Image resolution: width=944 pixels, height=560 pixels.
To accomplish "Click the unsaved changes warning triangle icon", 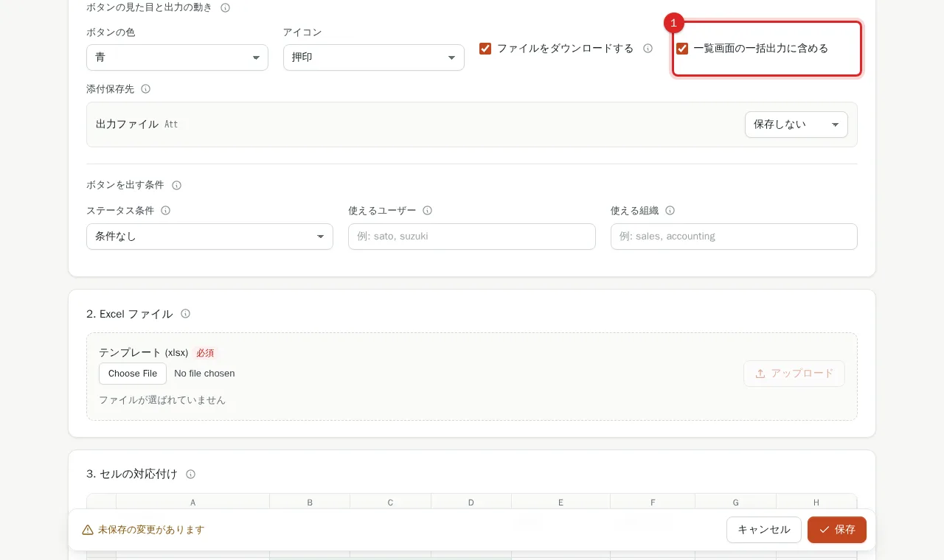I will (x=88, y=530).
